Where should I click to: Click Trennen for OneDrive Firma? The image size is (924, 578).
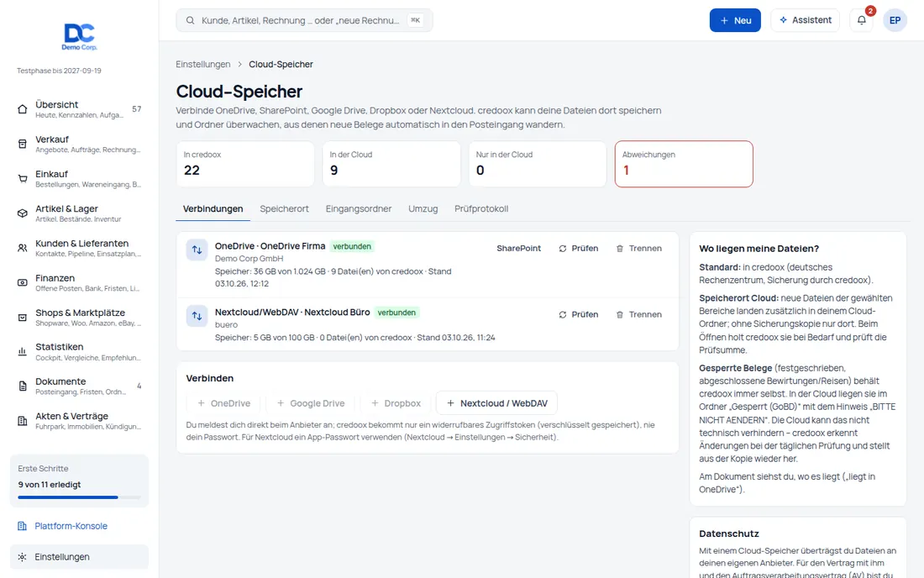click(x=638, y=249)
